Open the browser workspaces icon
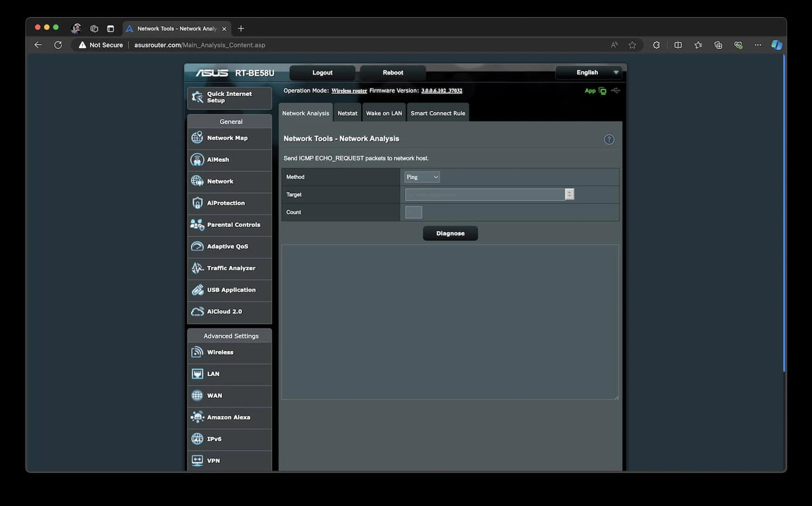The height and width of the screenshot is (506, 812). pos(94,29)
